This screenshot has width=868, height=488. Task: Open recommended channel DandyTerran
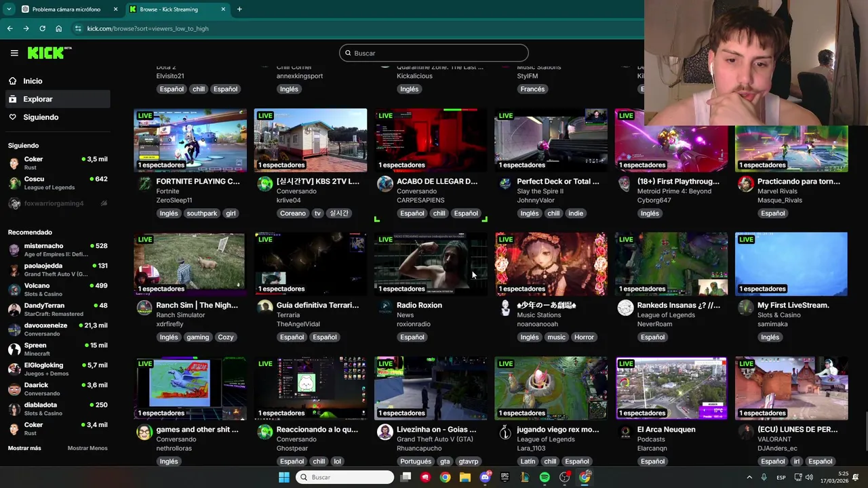[x=57, y=309]
